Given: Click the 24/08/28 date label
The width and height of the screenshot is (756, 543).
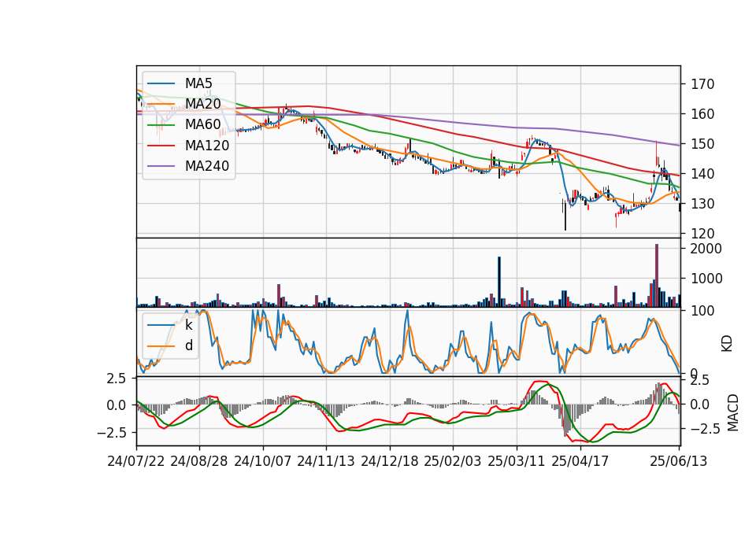Looking at the screenshot, I should (199, 461).
